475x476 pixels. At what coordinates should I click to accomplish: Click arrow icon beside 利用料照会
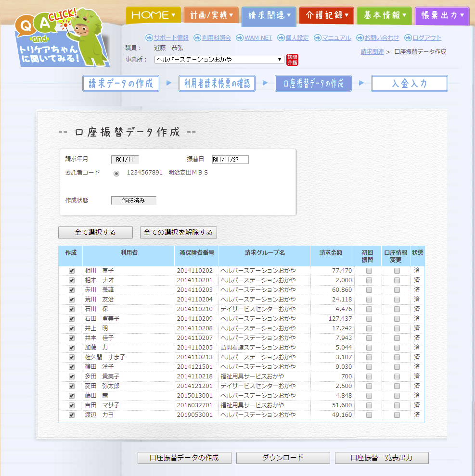pos(197,38)
